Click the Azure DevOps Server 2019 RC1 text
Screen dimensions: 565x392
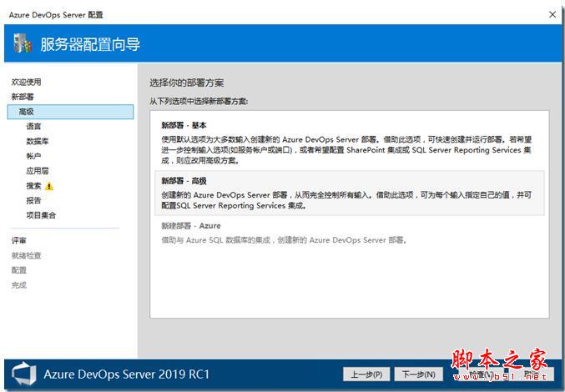coord(127,374)
